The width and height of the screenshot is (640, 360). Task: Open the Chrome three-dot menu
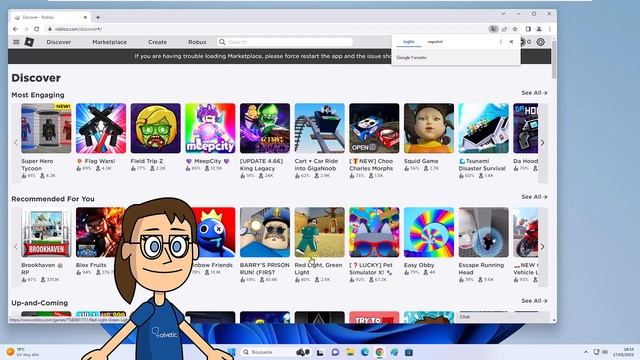[550, 29]
